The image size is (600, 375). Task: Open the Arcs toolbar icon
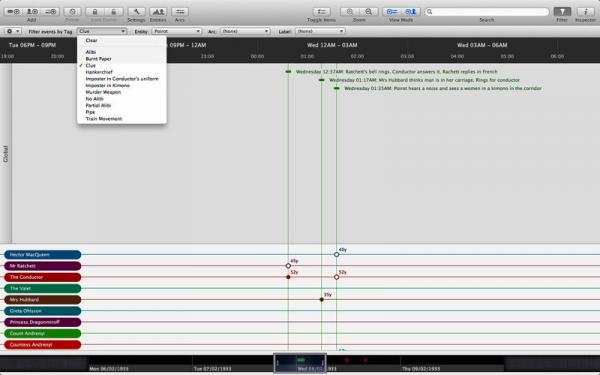click(180, 12)
